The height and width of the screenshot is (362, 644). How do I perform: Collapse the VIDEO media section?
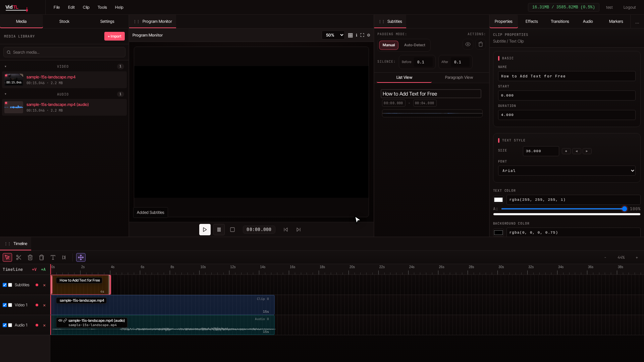pos(5,66)
